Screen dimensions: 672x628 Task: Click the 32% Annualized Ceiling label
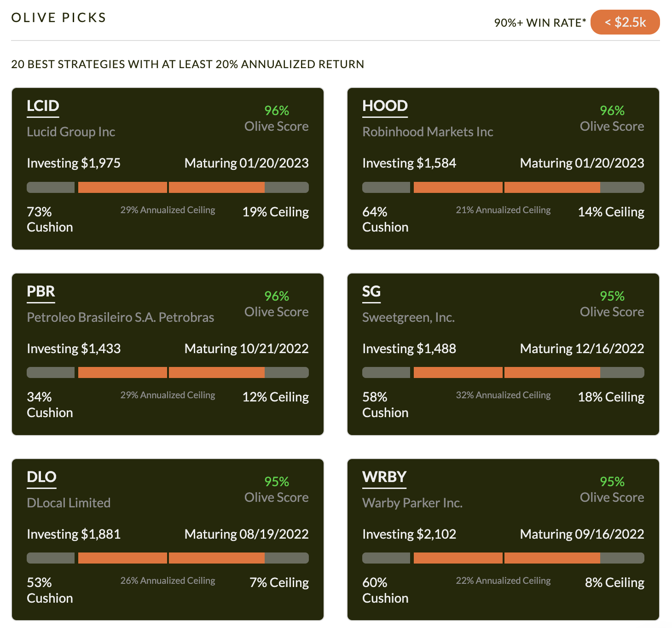tap(503, 395)
